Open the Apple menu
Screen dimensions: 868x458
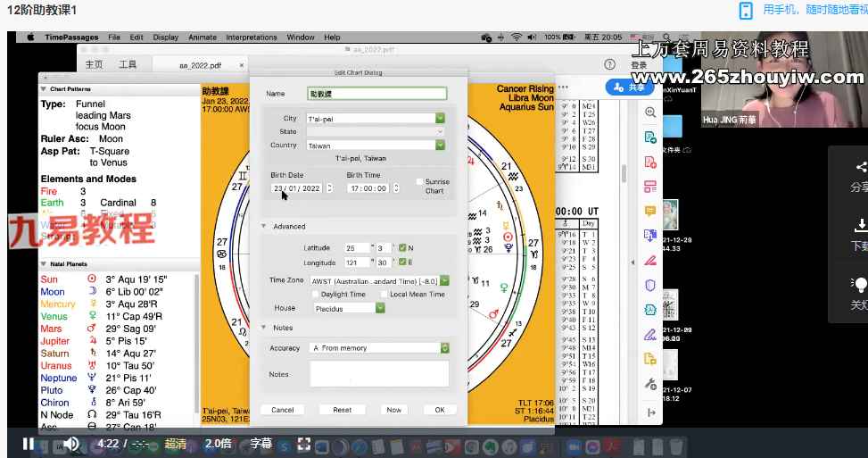[x=30, y=37]
